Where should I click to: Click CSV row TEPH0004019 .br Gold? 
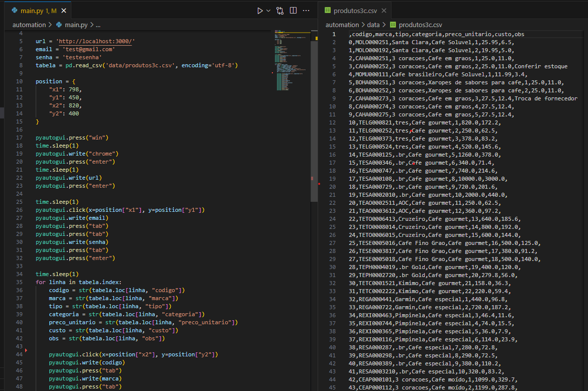pyautogui.click(x=435, y=268)
